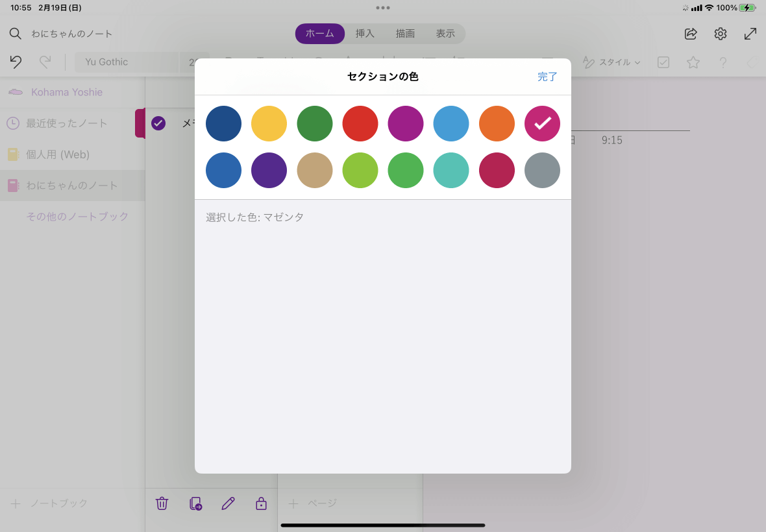Viewport: 766px width, 532px height.
Task: Choose the yellow color swatch
Action: coord(269,123)
